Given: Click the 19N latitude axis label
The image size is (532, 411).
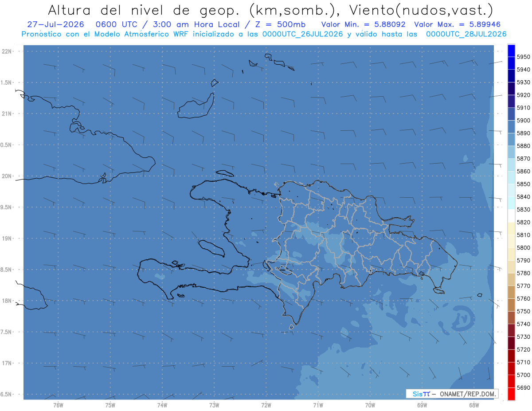Looking at the screenshot, I should point(7,238).
